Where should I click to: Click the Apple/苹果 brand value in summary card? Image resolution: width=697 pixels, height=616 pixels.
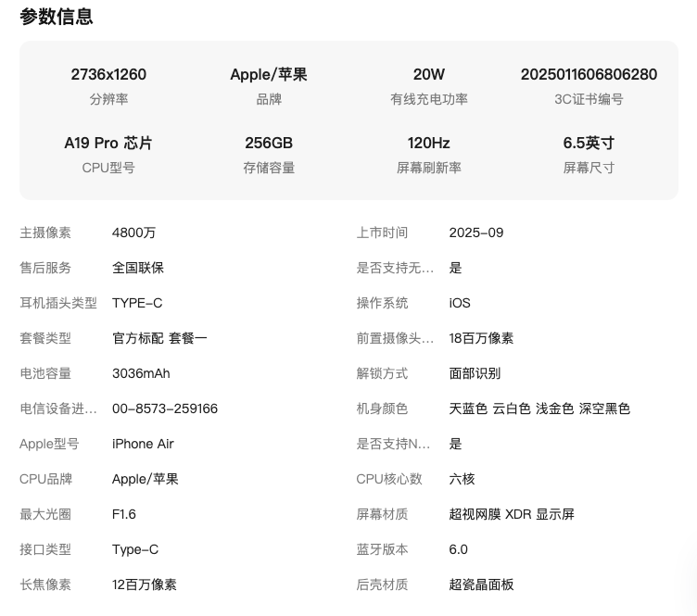[269, 74]
